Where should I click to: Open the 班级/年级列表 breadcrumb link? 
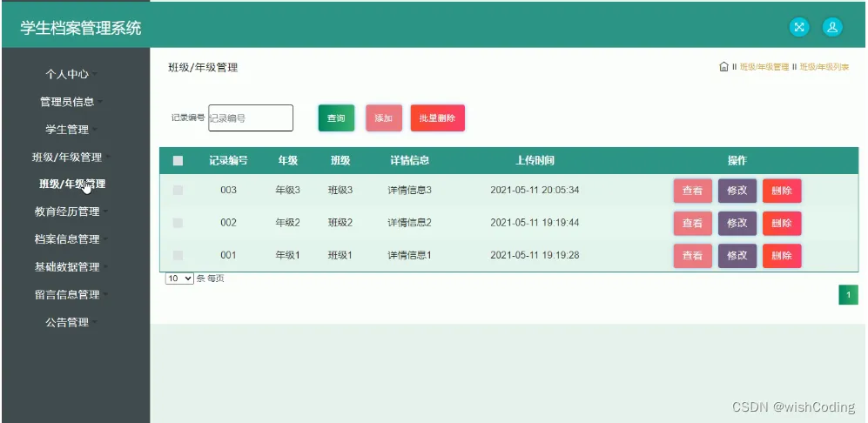click(824, 67)
